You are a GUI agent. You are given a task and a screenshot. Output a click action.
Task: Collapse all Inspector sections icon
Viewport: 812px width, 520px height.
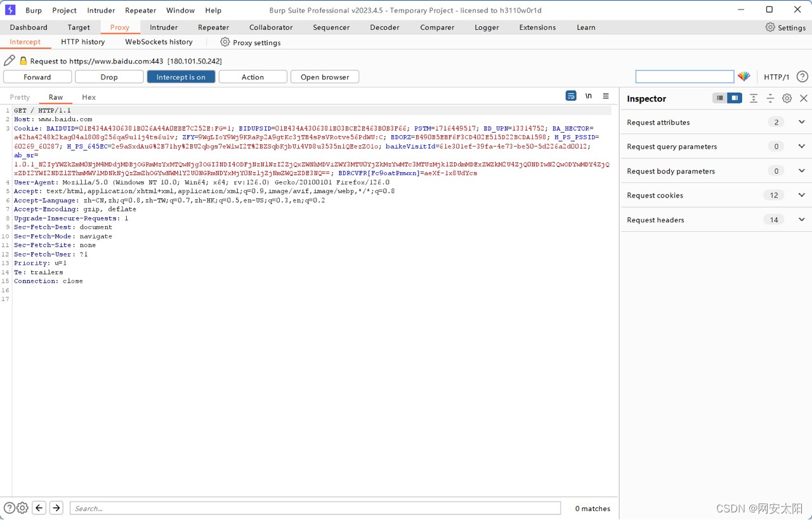coord(770,98)
